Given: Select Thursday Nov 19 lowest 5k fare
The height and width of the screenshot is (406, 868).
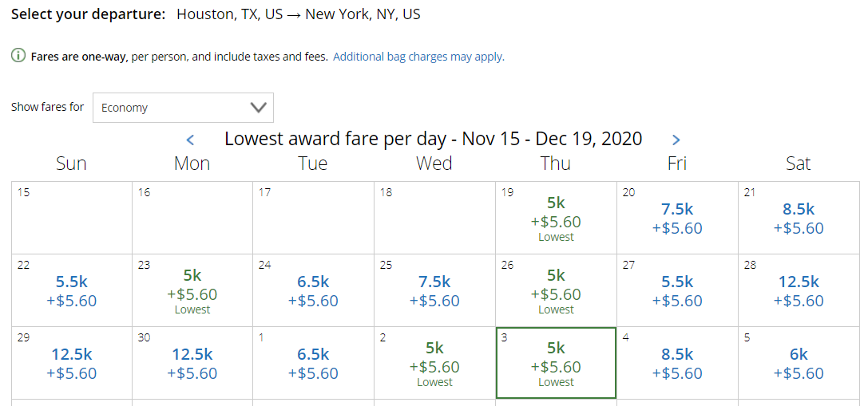Looking at the screenshot, I should pos(556,218).
